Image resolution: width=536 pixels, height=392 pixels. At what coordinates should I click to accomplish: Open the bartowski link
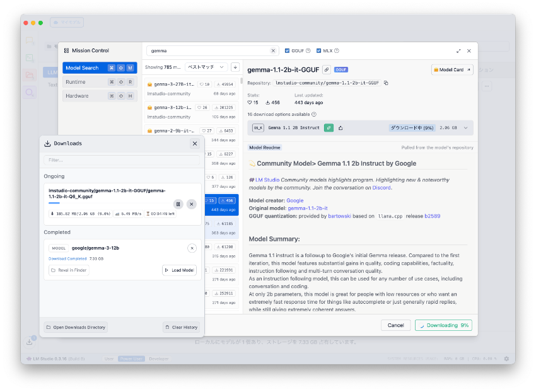(339, 216)
